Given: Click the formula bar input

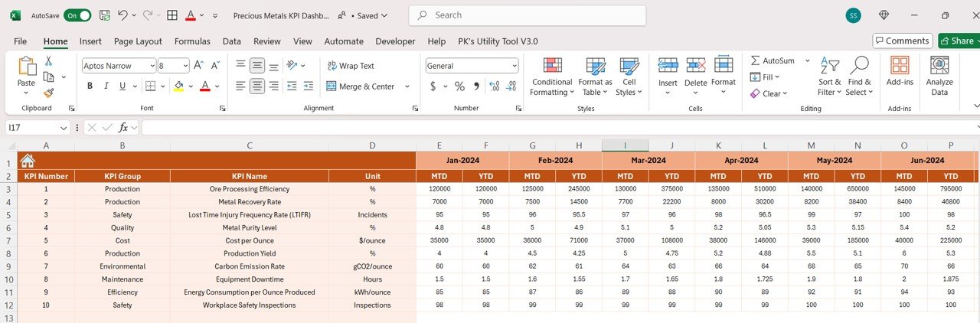Looking at the screenshot, I should [x=560, y=128].
